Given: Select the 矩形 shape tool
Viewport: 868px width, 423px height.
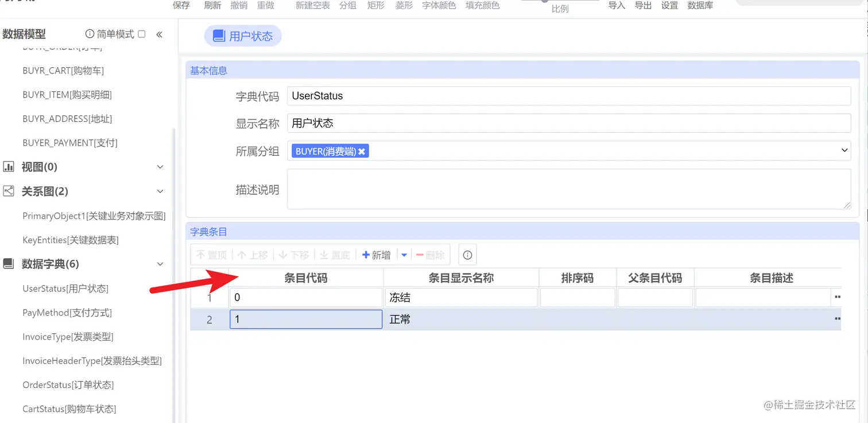Looking at the screenshot, I should click(x=376, y=5).
